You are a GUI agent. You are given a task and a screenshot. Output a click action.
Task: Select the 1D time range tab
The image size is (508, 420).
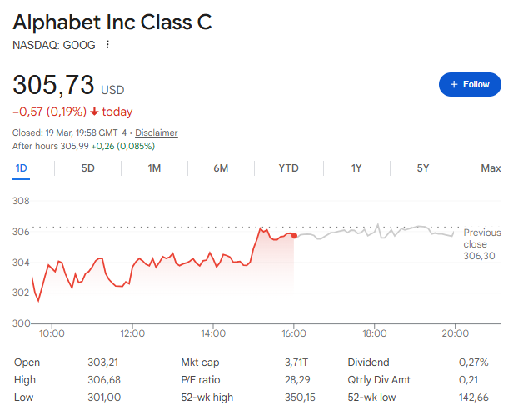click(x=22, y=168)
